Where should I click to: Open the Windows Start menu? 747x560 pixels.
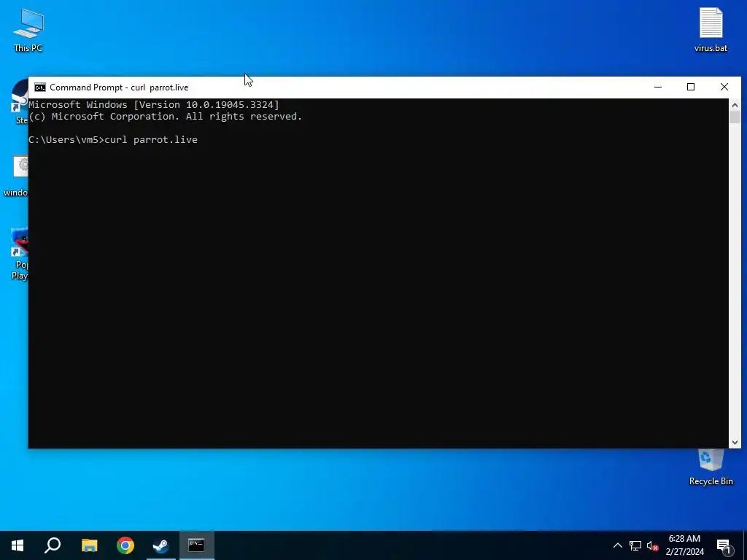click(x=18, y=545)
